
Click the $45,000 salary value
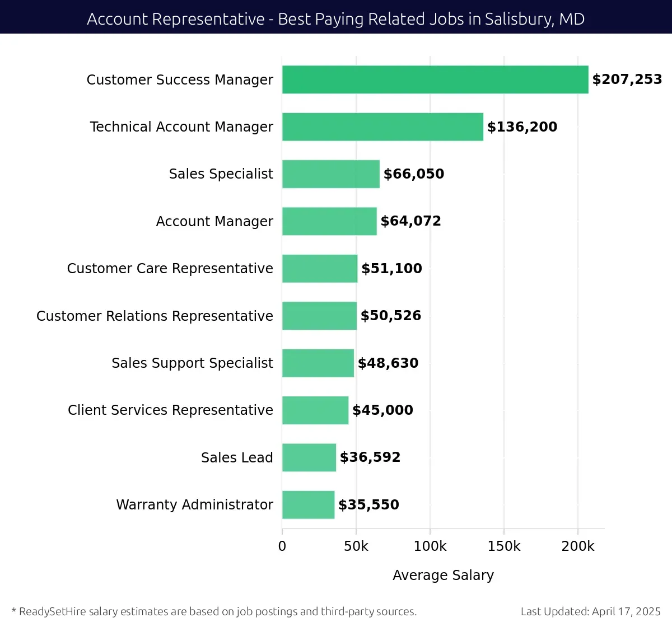[x=383, y=410]
